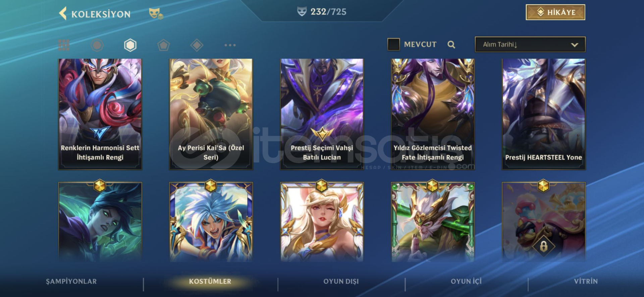Select the all-skins grid filter icon
This screenshot has width=644, height=297.
pos(64,45)
